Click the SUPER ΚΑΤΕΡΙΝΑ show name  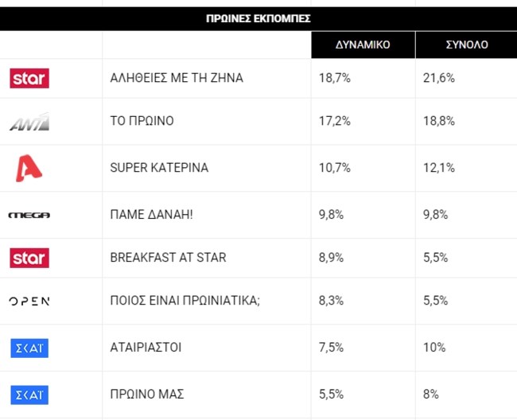[159, 168]
